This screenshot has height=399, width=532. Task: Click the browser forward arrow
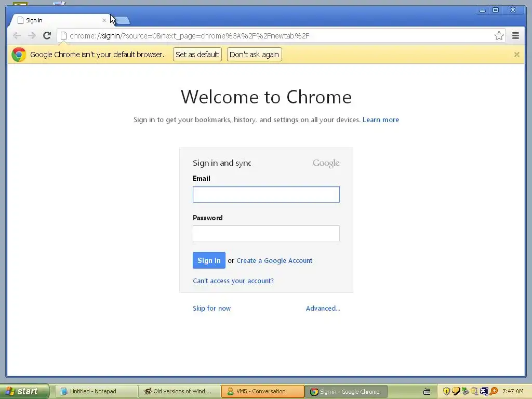32,36
